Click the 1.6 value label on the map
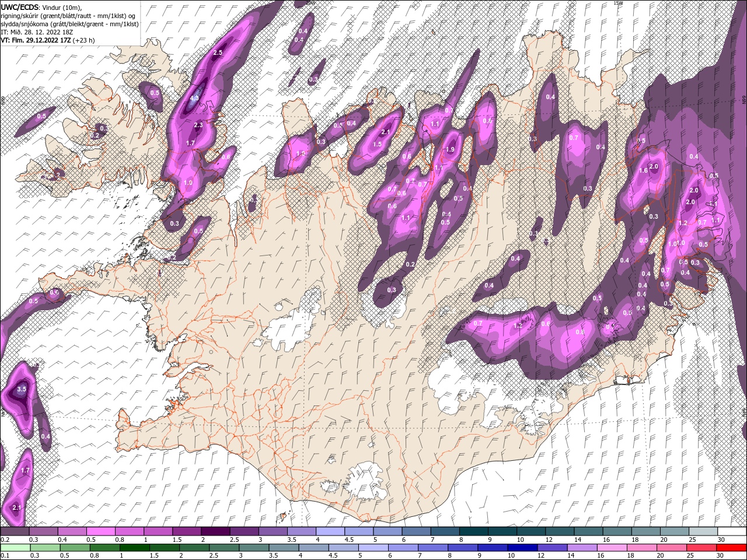 coord(643,170)
